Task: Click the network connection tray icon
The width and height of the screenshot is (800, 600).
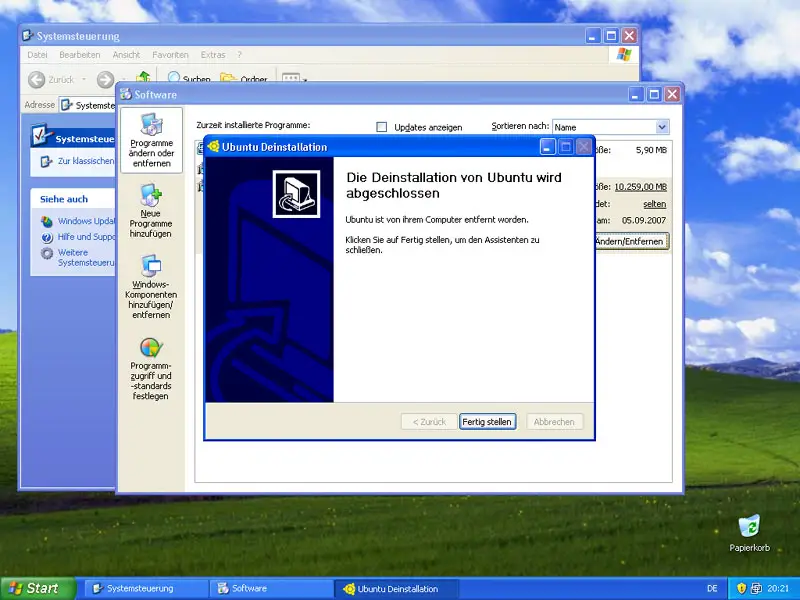Action: (x=757, y=589)
